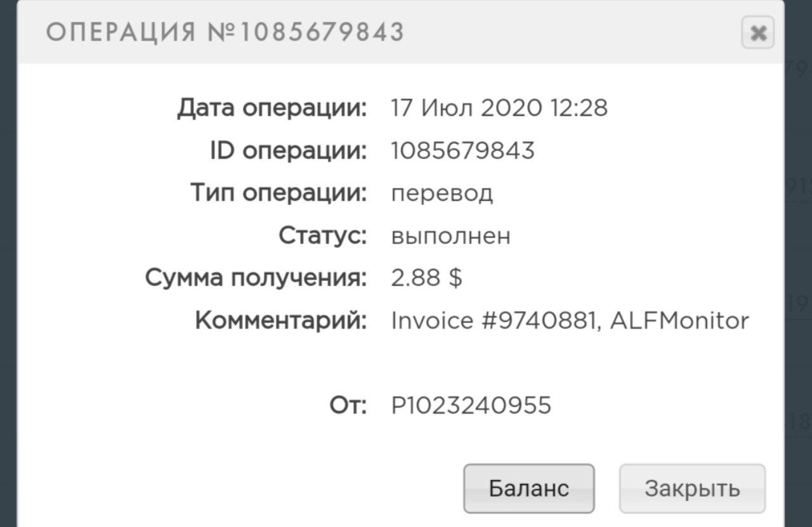Click the ID операции label
The height and width of the screenshot is (527, 812).
pyautogui.click(x=289, y=151)
